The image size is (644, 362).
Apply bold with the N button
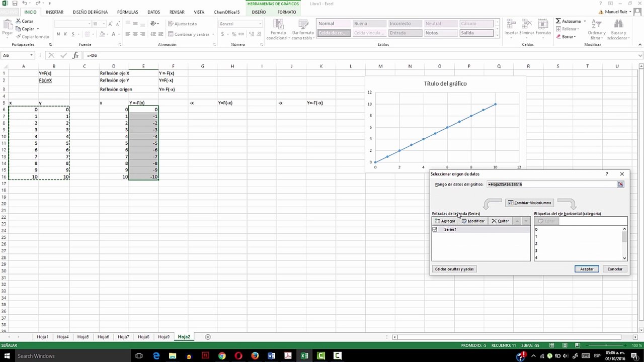click(x=58, y=34)
